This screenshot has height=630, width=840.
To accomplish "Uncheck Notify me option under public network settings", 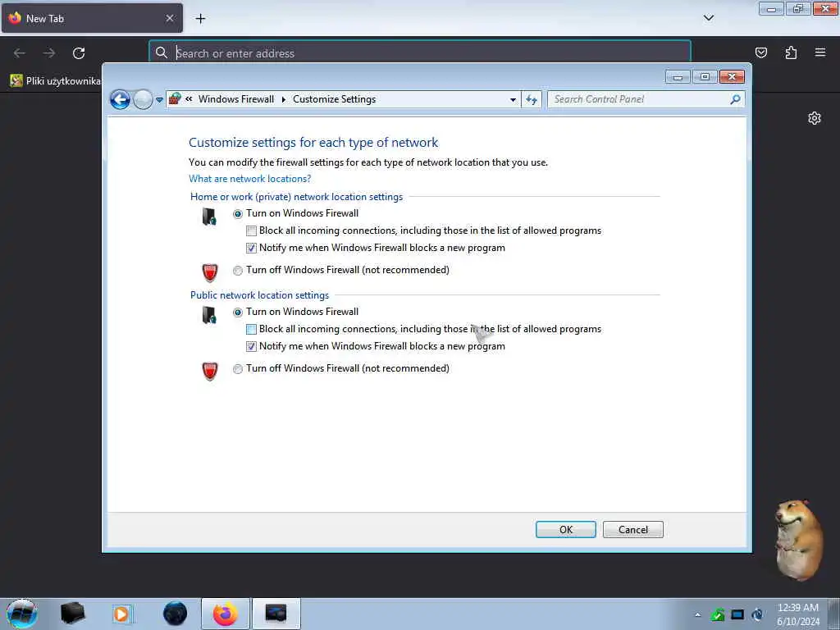I will point(251,347).
